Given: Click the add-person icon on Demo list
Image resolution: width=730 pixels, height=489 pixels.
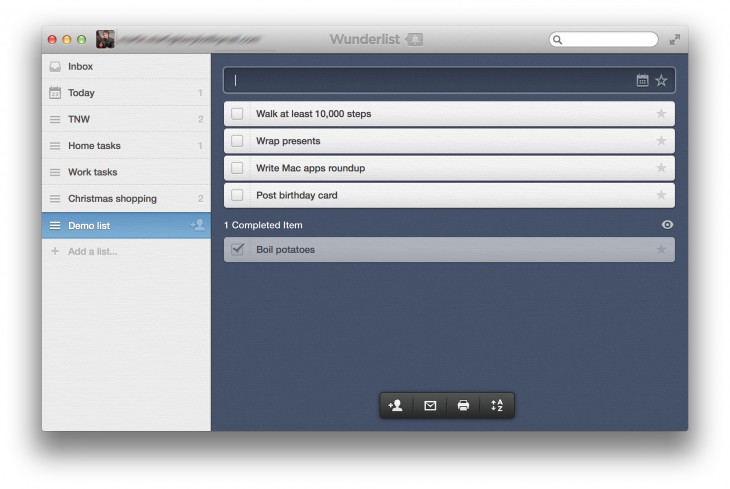Looking at the screenshot, I should coord(198,225).
